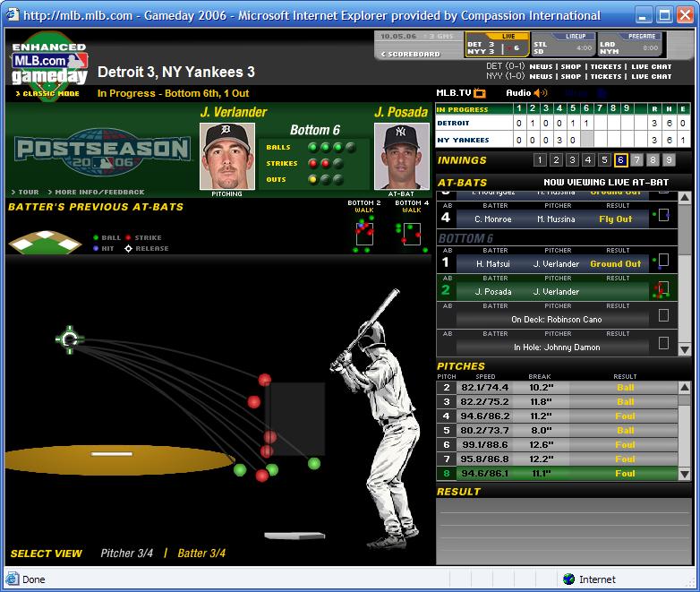This screenshot has width=700, height=592.
Task: Open the live DET vs NYY game tab
Action: tap(497, 44)
